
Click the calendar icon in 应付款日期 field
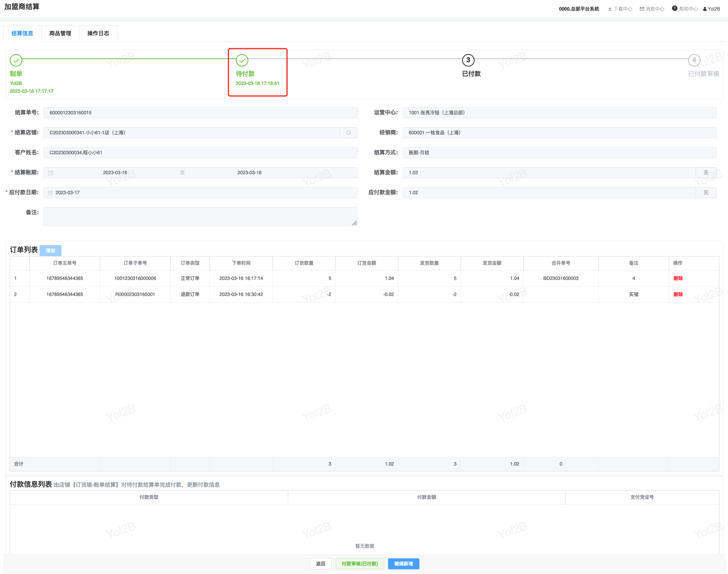pos(50,193)
